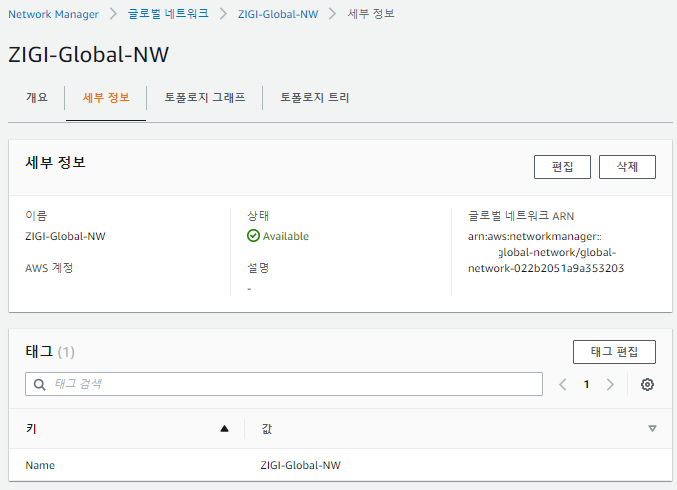677x490 pixels.
Task: Switch to the 토폴로지 트리 tab
Action: (x=314, y=98)
